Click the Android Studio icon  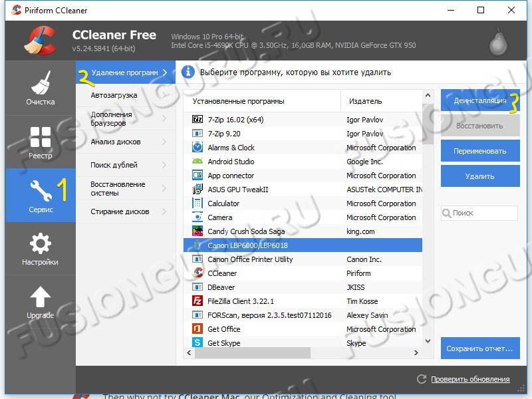198,161
